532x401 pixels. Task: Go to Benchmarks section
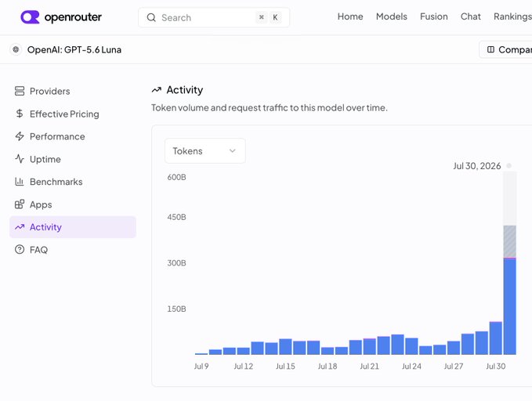pos(73,182)
